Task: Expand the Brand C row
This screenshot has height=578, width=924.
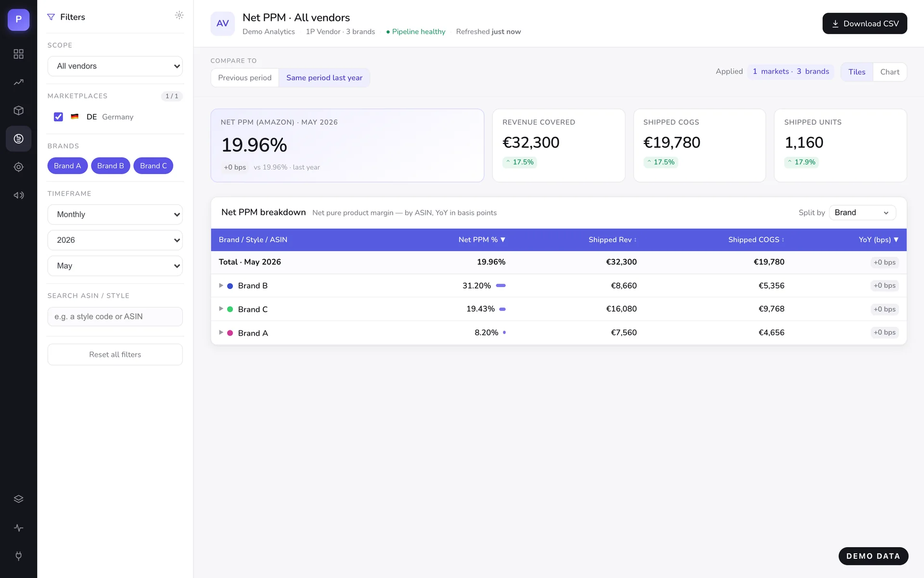Action: (x=221, y=309)
